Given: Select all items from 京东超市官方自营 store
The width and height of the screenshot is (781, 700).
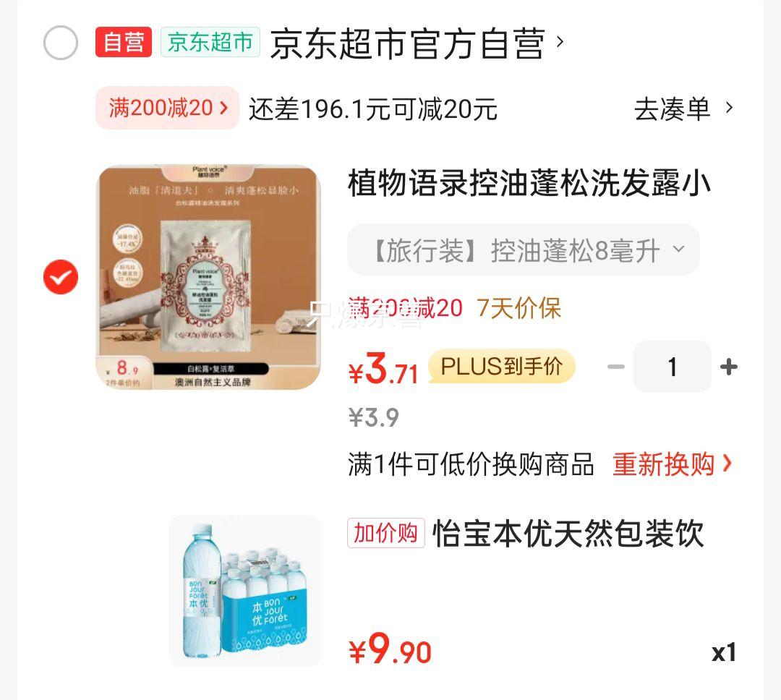Looking at the screenshot, I should (61, 43).
